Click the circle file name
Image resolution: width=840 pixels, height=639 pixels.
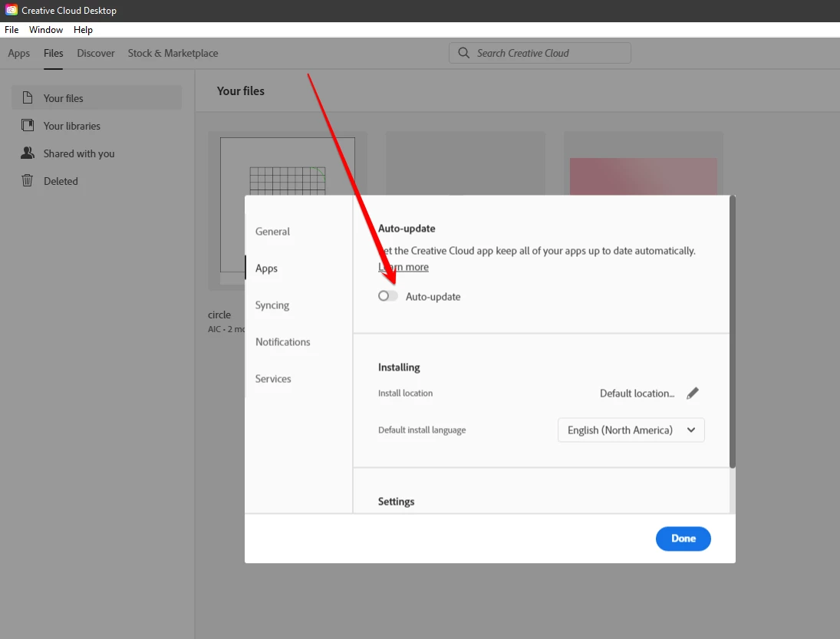tap(219, 315)
